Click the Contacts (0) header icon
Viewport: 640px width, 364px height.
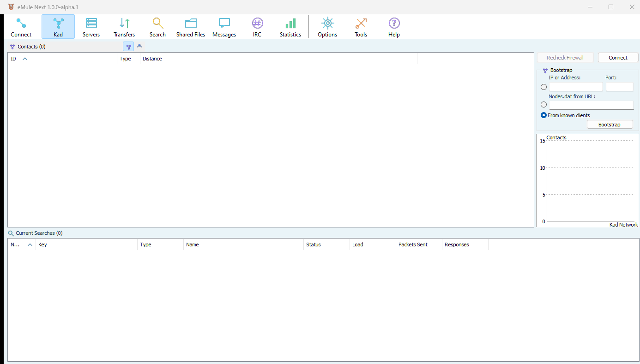(12, 47)
